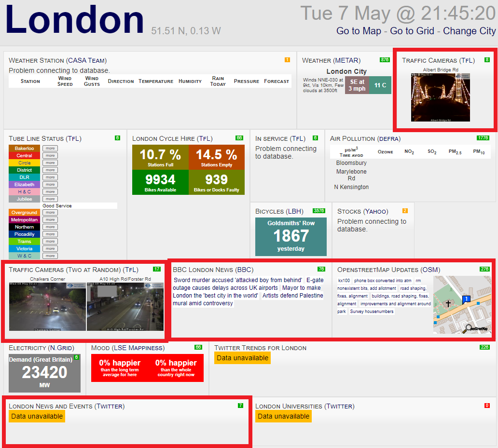
Task: Click the blue 1 marker on the OSM map
Action: pyautogui.click(x=466, y=299)
